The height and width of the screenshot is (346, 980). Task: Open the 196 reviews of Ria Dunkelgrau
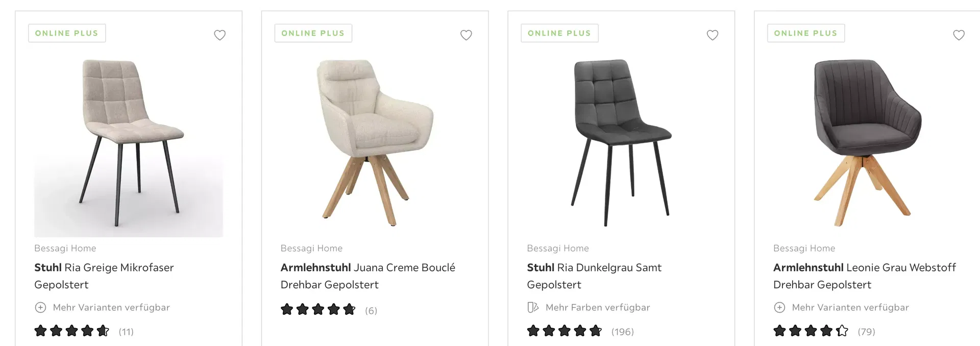622,332
